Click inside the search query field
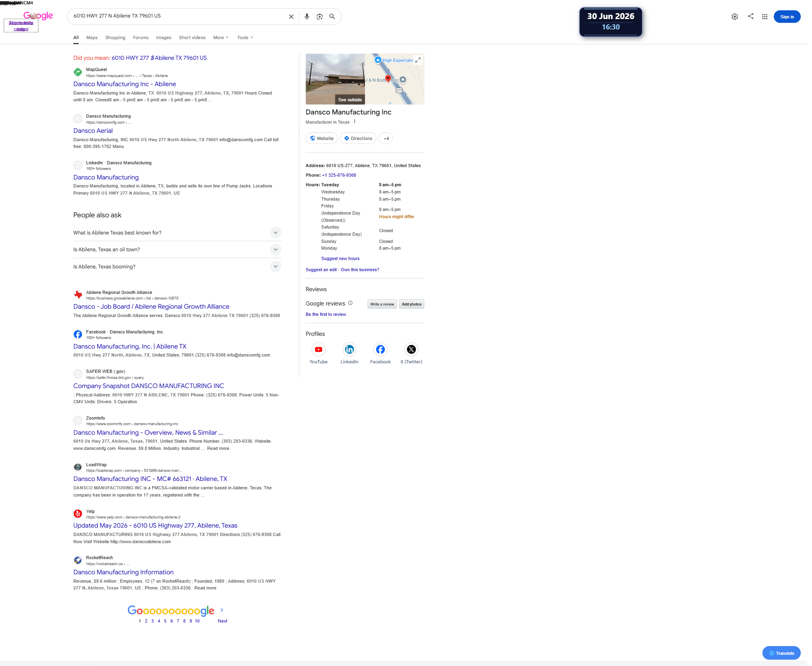The width and height of the screenshot is (812, 666). [x=178, y=16]
